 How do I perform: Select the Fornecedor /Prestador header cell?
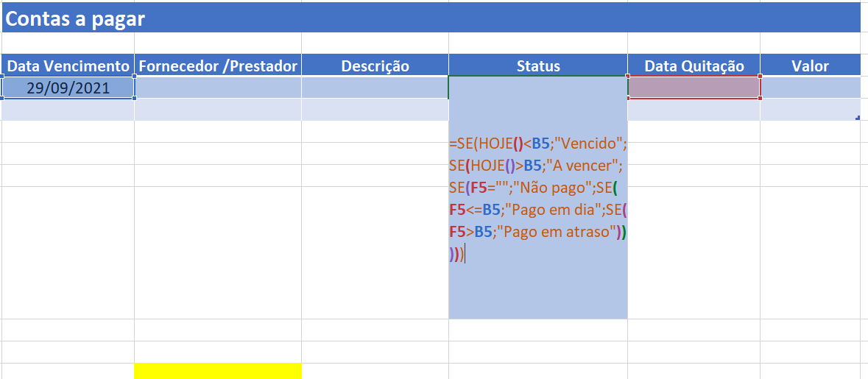point(218,65)
